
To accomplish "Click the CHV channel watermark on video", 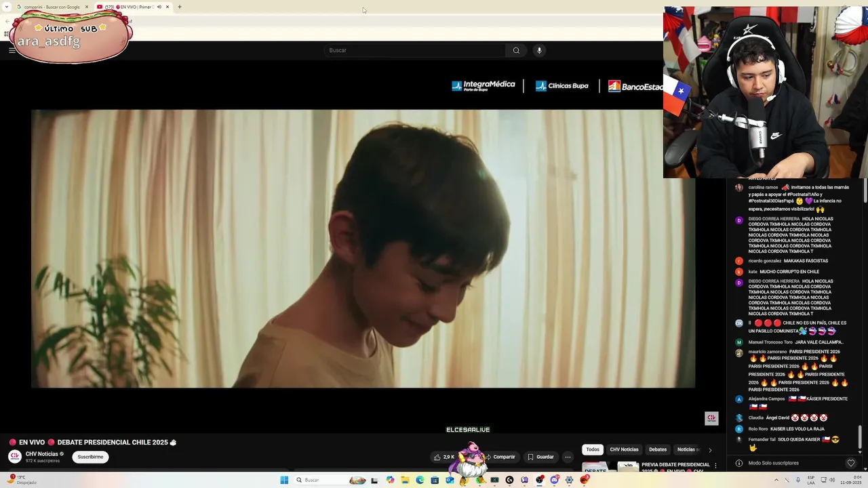I will point(711,418).
